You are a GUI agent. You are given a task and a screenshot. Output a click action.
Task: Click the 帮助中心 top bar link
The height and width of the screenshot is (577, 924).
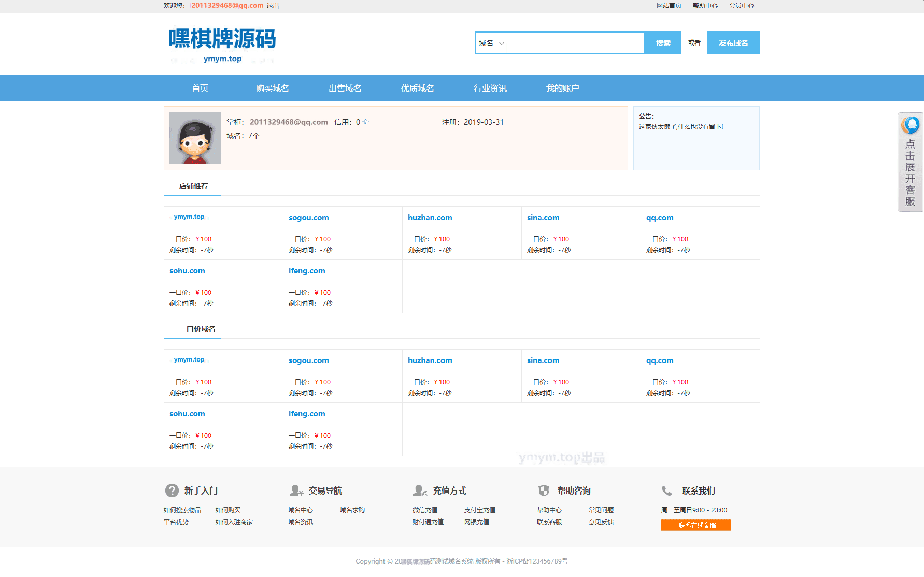click(705, 6)
